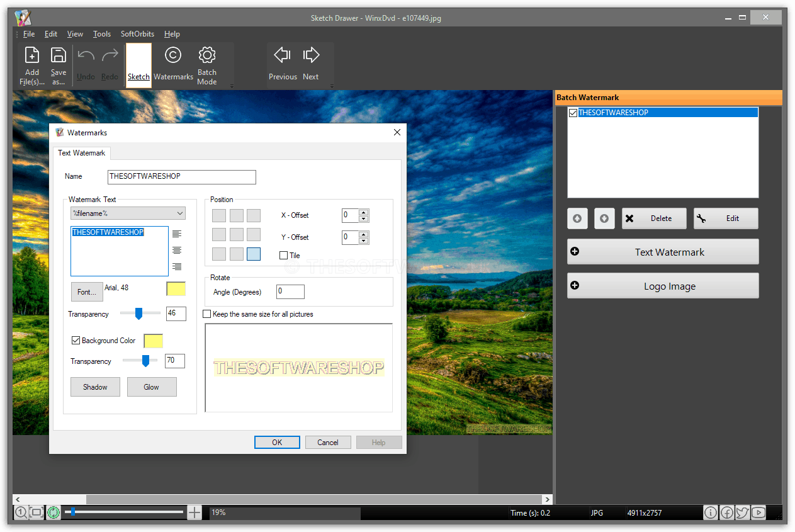Open the SoftOrbits menu
Viewport: 795px width, 532px height.
[x=137, y=34]
